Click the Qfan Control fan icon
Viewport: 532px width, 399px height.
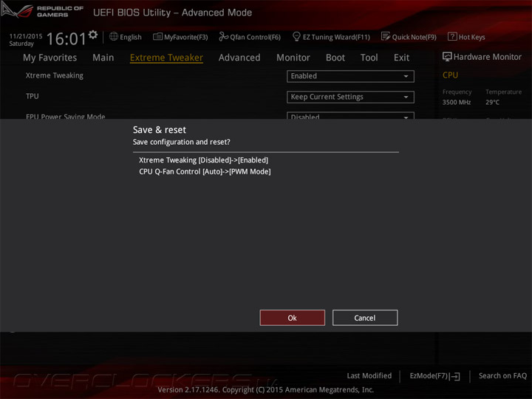(224, 36)
